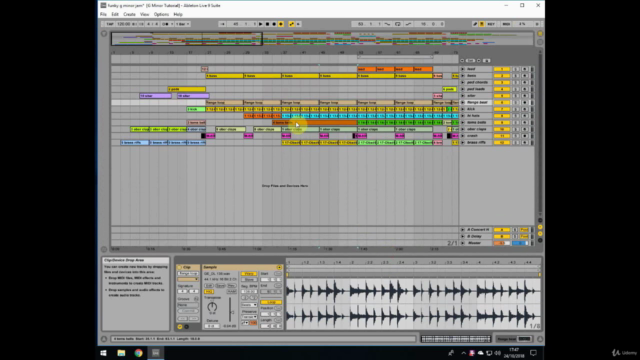Toggle track activator 1 on lead track
640x360 pixels.
[502, 69]
